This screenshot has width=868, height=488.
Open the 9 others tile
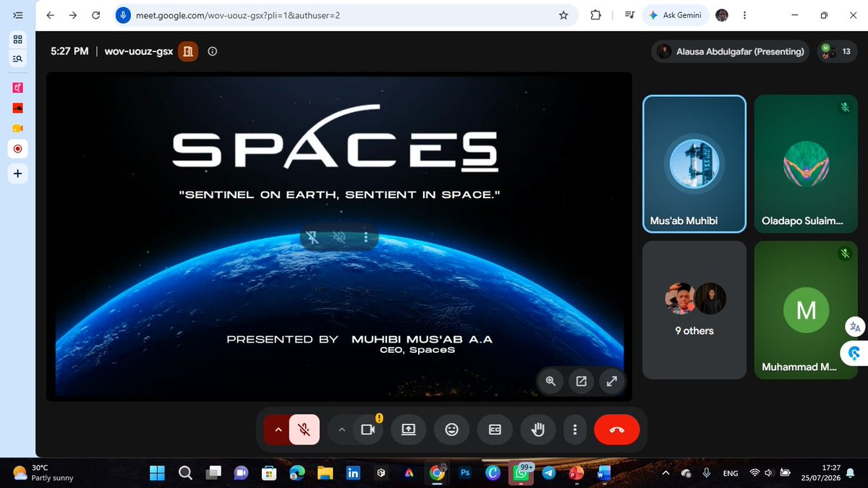point(694,310)
